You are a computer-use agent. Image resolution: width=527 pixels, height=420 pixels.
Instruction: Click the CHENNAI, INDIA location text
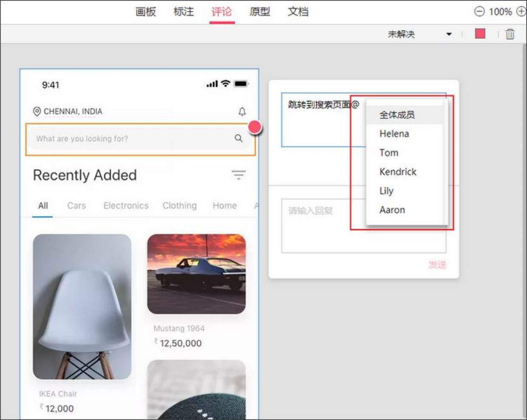[73, 111]
